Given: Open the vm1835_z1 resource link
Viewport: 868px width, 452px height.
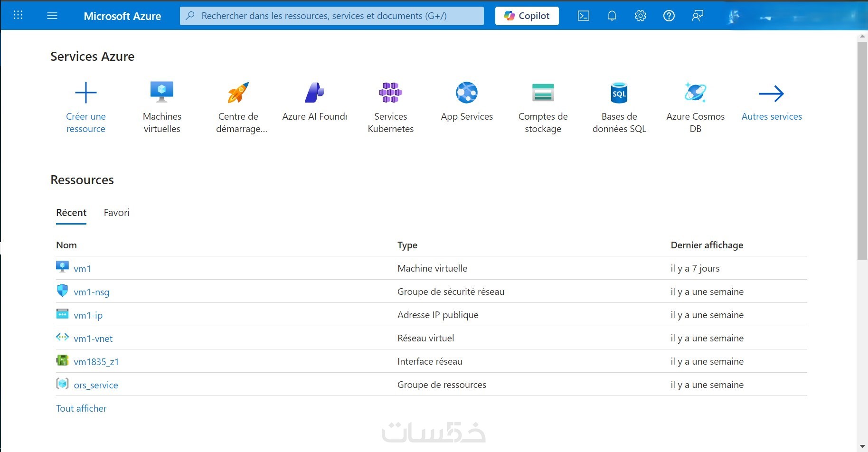Looking at the screenshot, I should 96,362.
